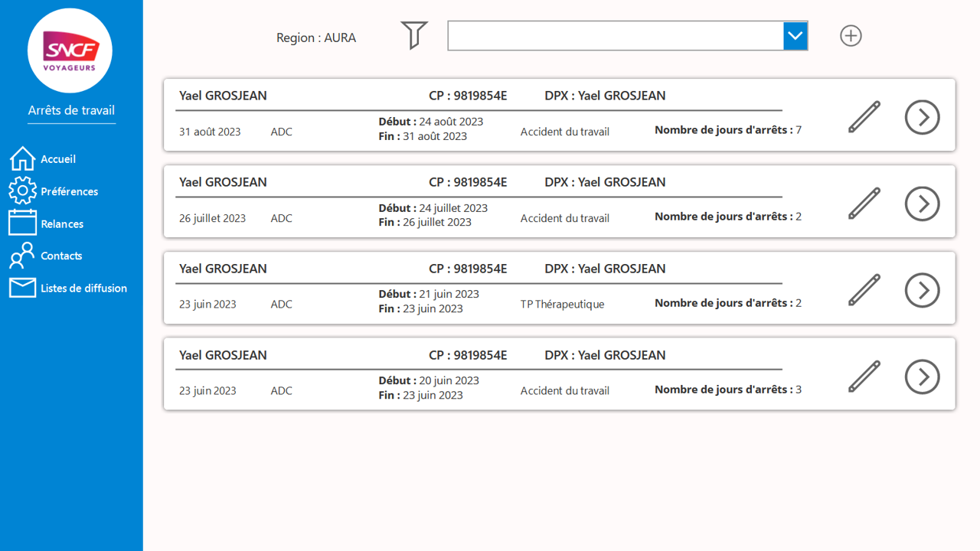Click date '31 août 2023' on first card
The image size is (980, 551).
[x=210, y=132]
